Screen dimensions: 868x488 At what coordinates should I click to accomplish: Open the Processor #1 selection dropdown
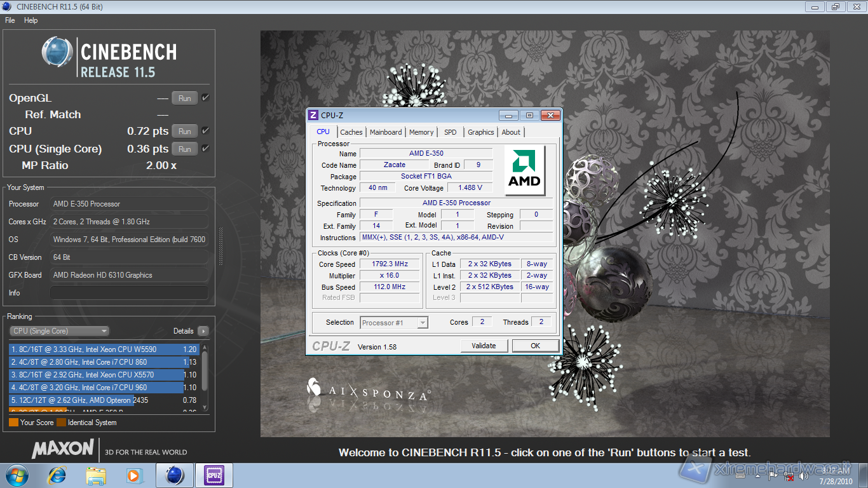394,323
